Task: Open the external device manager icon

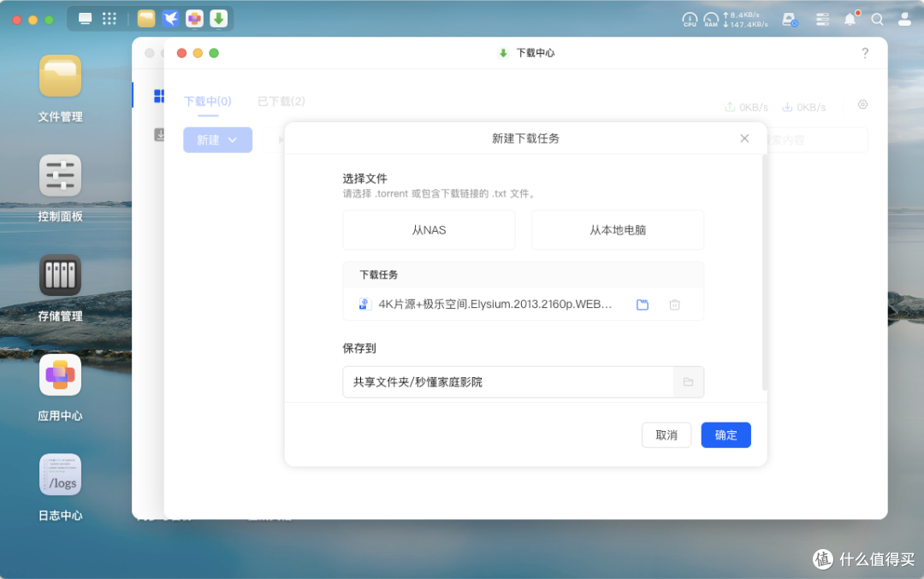Action: pos(790,20)
